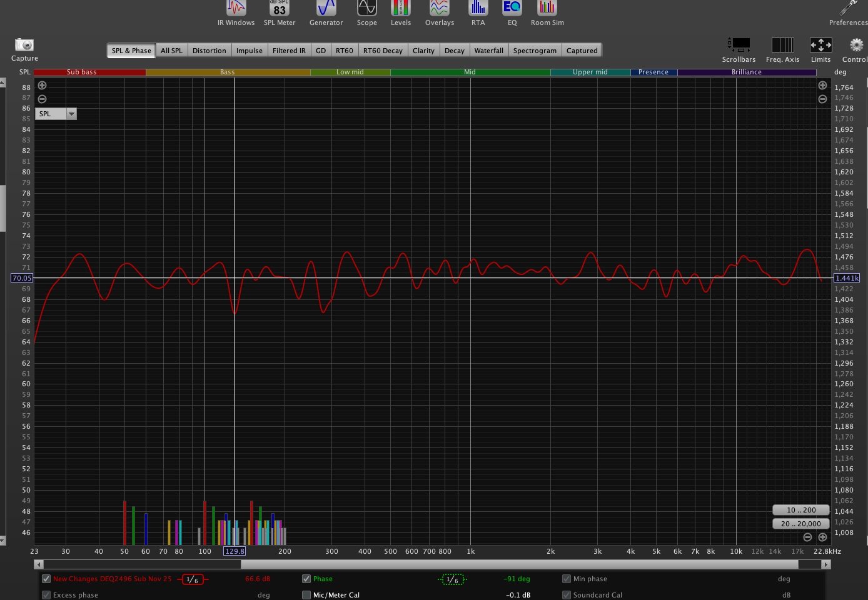Toggle the New Changes DEQ2496 Sub trace
Image resolution: width=868 pixels, height=600 pixels.
(x=46, y=579)
